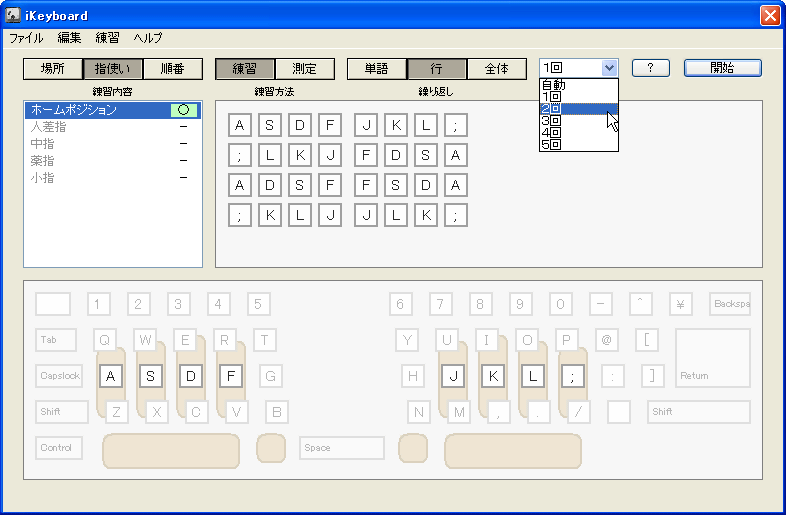Click the Space key on the on-screen keyboard

click(x=342, y=448)
